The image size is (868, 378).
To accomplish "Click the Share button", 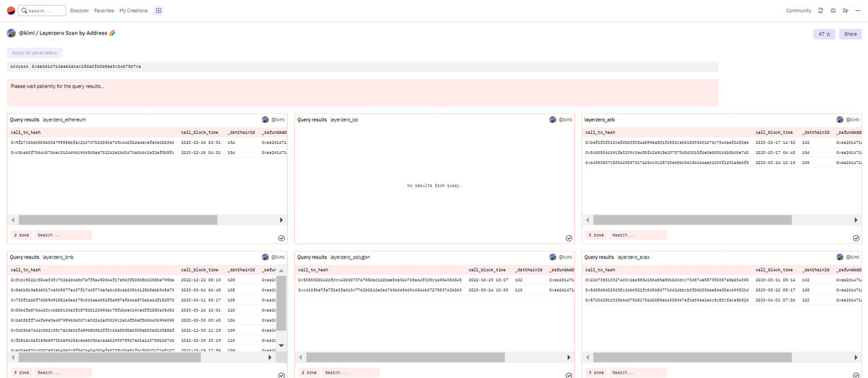I will (x=851, y=34).
